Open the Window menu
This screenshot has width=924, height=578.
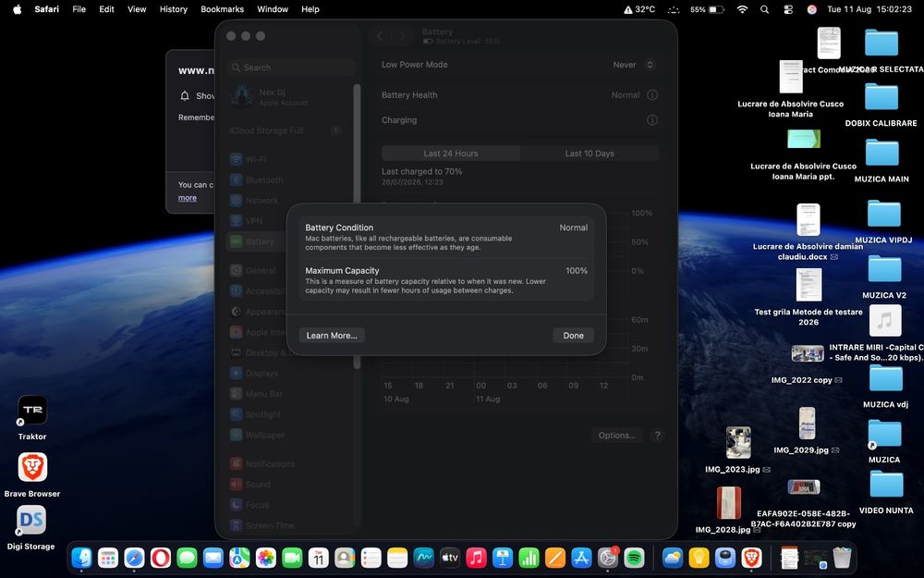tap(273, 9)
